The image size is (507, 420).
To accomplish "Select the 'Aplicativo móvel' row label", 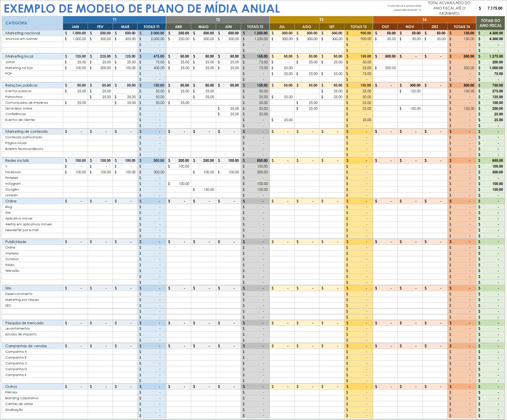I will click(x=19, y=218).
